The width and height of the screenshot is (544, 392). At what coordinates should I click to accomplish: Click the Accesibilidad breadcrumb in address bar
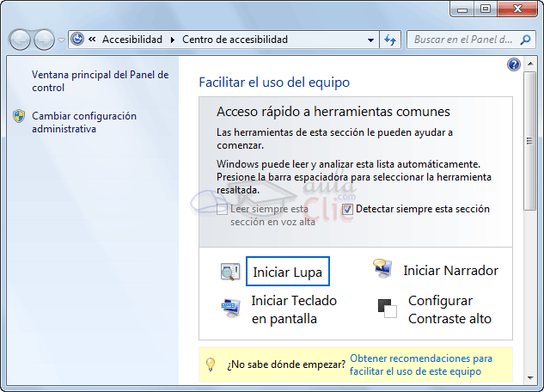133,40
